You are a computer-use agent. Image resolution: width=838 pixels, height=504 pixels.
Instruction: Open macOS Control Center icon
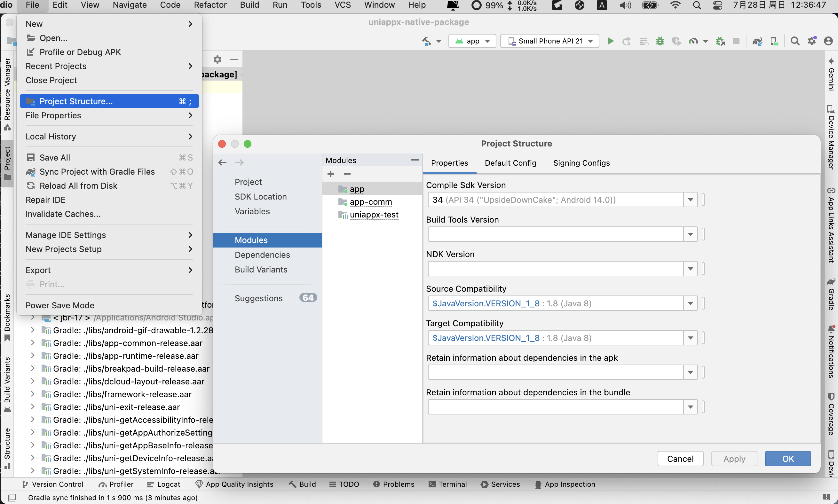tap(717, 5)
